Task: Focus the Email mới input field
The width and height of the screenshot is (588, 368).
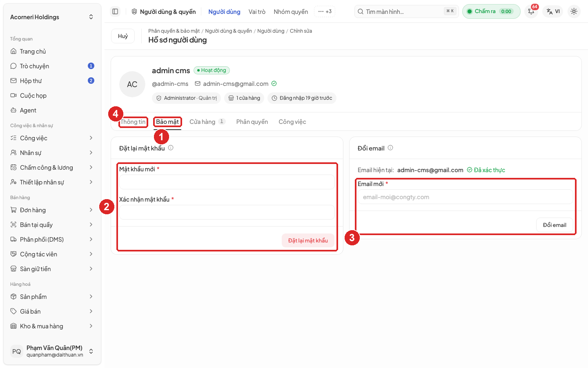Action: (x=465, y=197)
